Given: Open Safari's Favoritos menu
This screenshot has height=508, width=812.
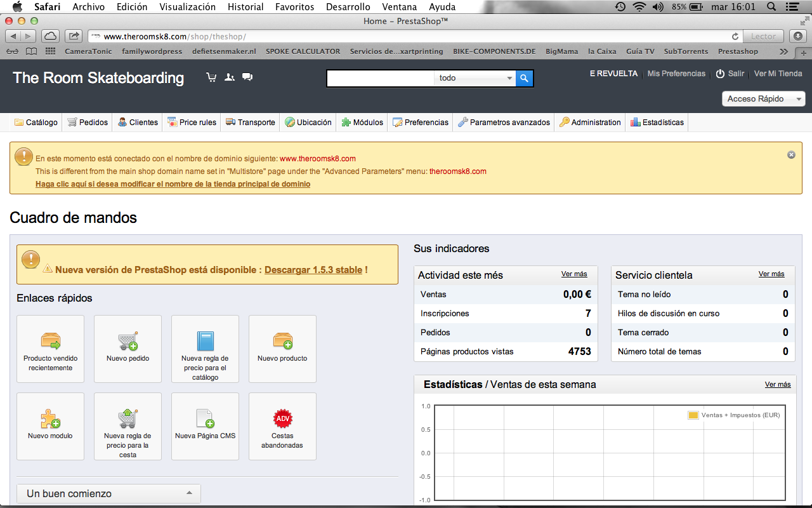Looking at the screenshot, I should 294,7.
